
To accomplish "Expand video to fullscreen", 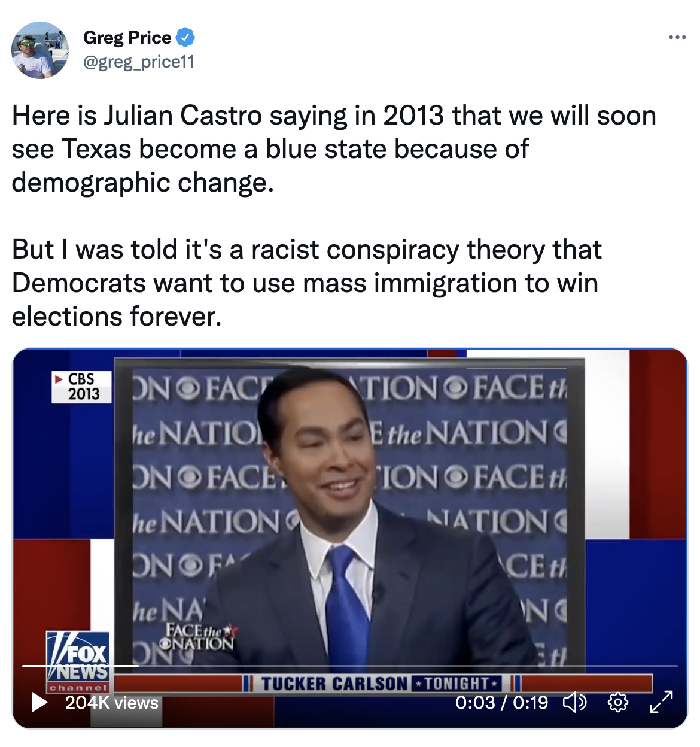I will point(661,702).
